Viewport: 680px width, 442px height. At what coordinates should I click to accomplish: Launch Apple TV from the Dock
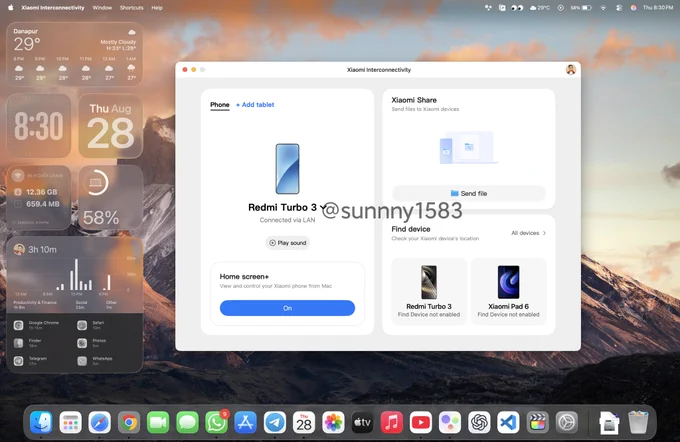pyautogui.click(x=362, y=422)
